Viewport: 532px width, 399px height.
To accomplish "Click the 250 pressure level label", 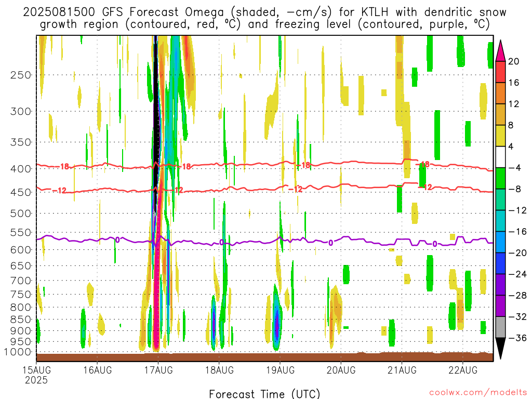I will (x=21, y=75).
